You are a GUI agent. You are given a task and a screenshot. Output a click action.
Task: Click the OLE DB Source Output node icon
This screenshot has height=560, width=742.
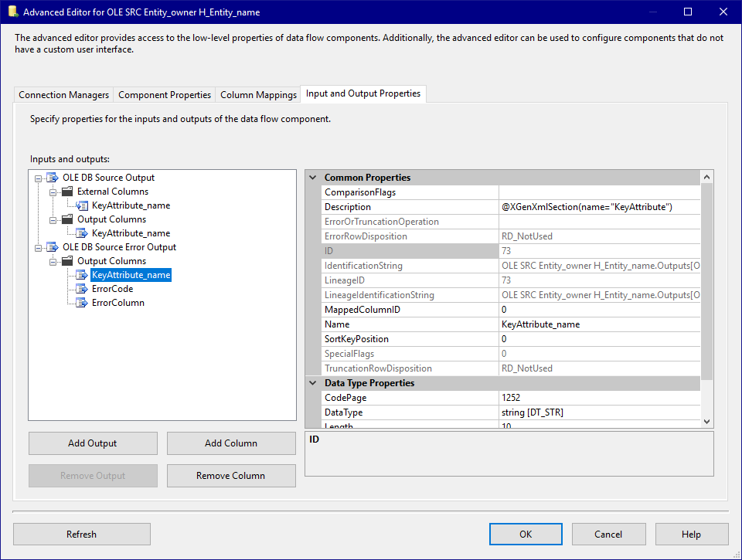coord(53,178)
